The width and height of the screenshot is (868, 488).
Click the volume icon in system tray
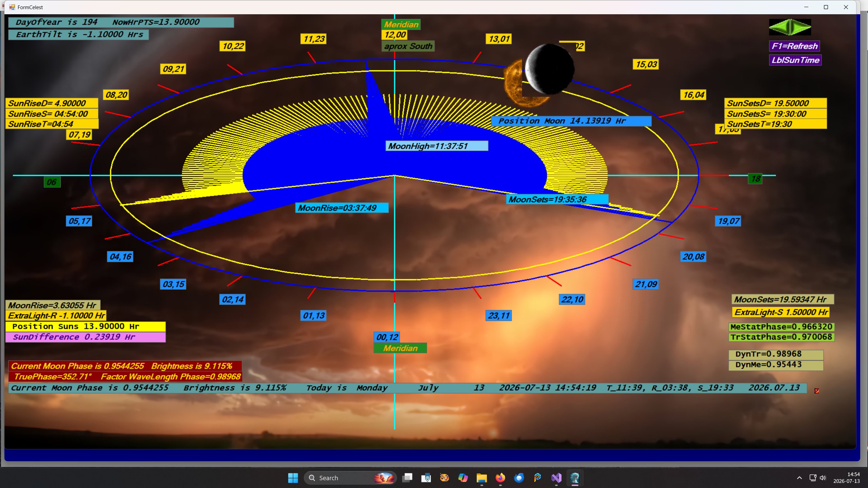point(823,478)
